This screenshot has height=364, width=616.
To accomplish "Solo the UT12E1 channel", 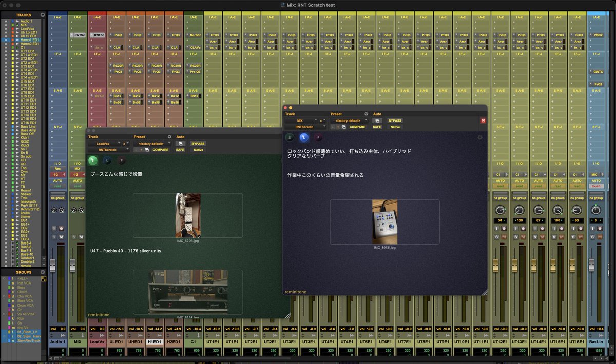I will [497, 236].
